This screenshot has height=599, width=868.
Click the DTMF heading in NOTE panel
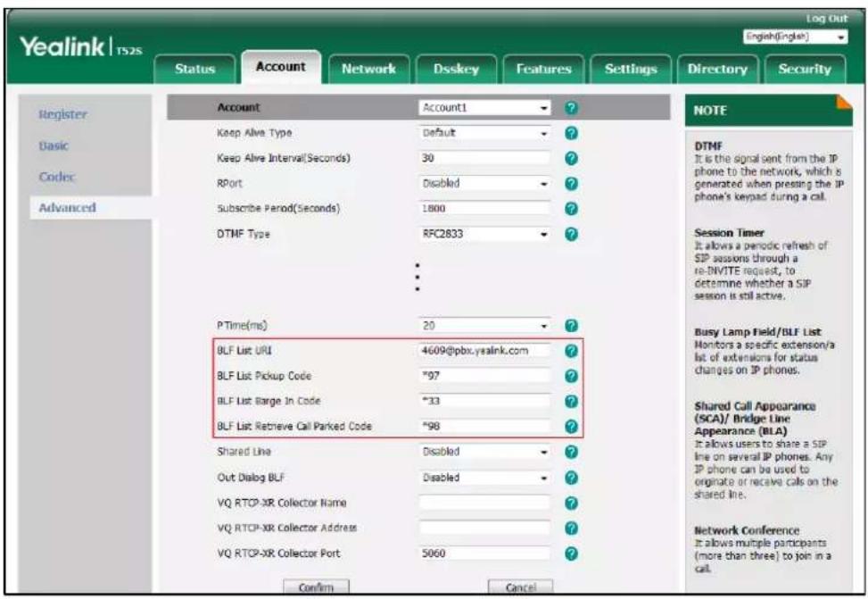tap(708, 146)
